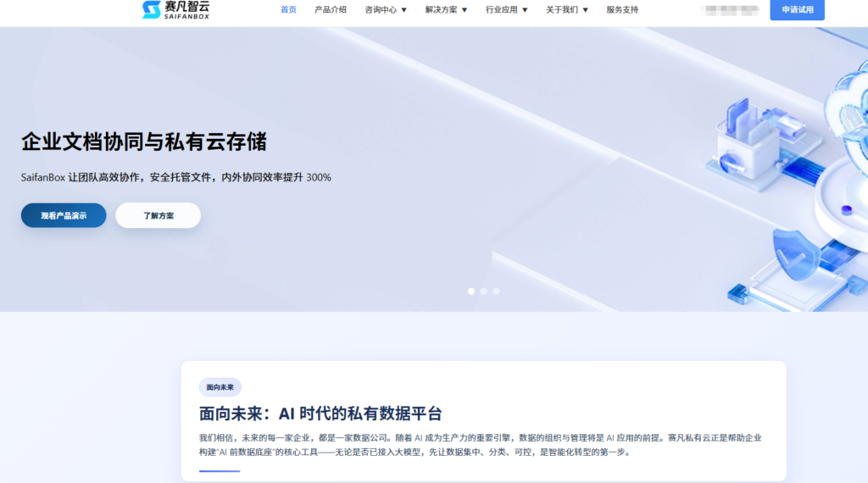Switch to the second carousel slide dot
This screenshot has width=868, height=483.
pyautogui.click(x=484, y=291)
